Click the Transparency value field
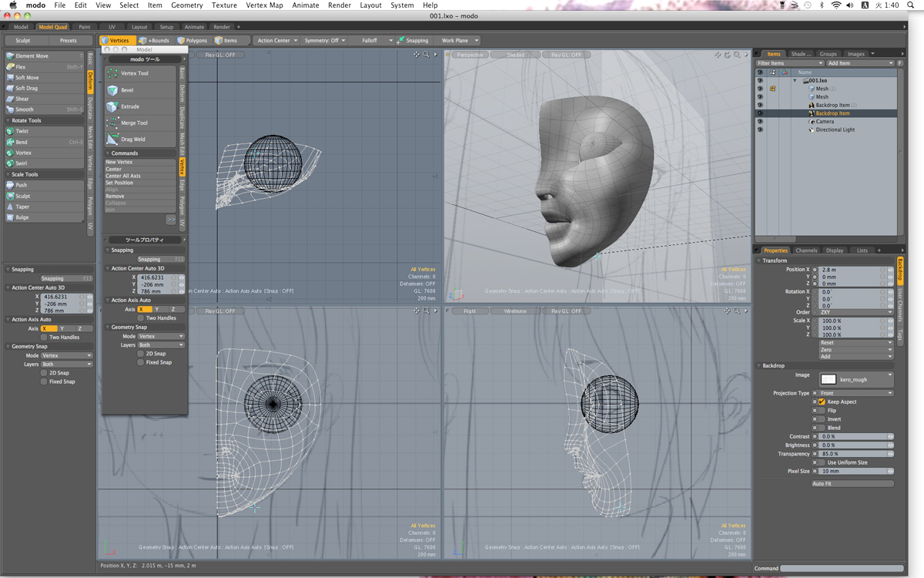 [852, 454]
